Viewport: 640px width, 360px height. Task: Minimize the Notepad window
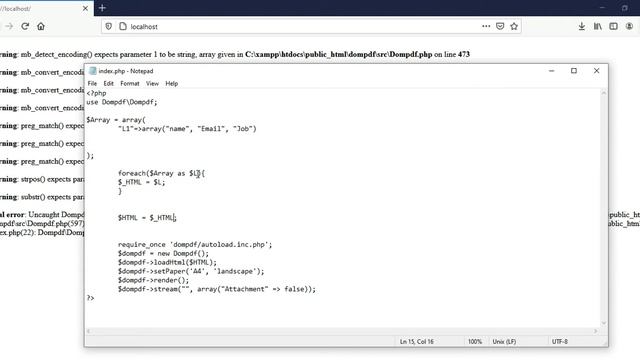point(551,71)
